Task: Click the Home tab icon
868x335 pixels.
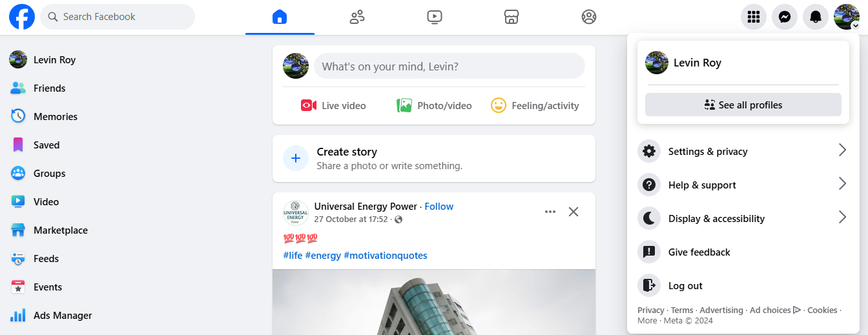Action: [x=280, y=17]
